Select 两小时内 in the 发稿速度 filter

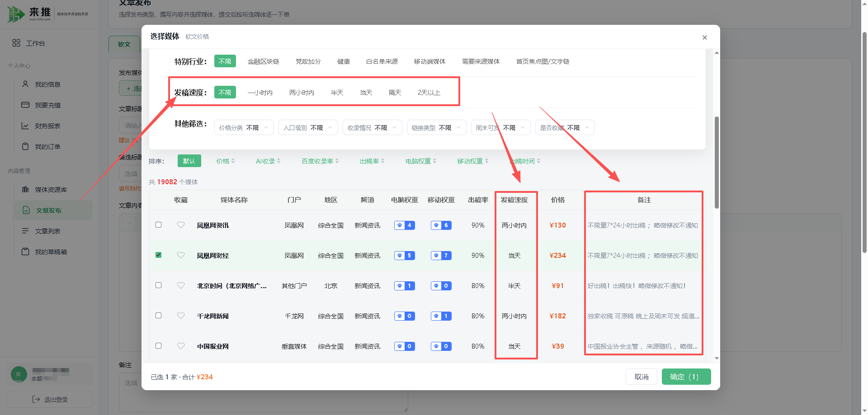[x=302, y=93]
